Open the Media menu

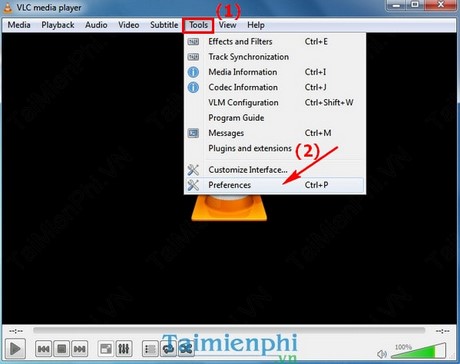[19, 25]
